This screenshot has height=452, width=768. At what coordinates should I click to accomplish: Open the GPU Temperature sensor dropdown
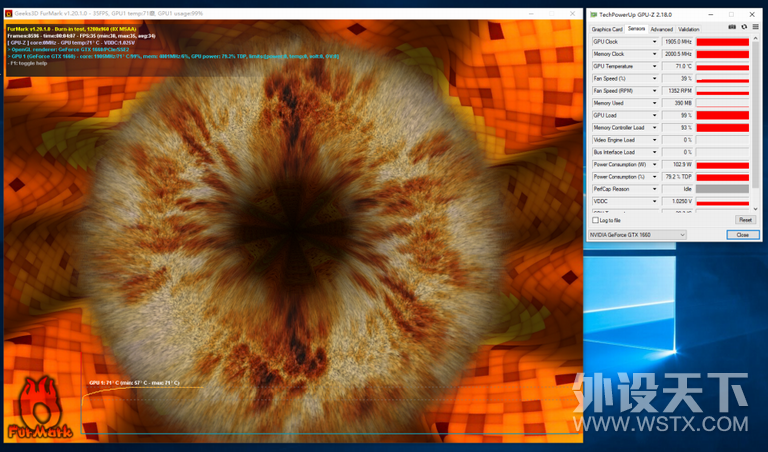(654, 67)
